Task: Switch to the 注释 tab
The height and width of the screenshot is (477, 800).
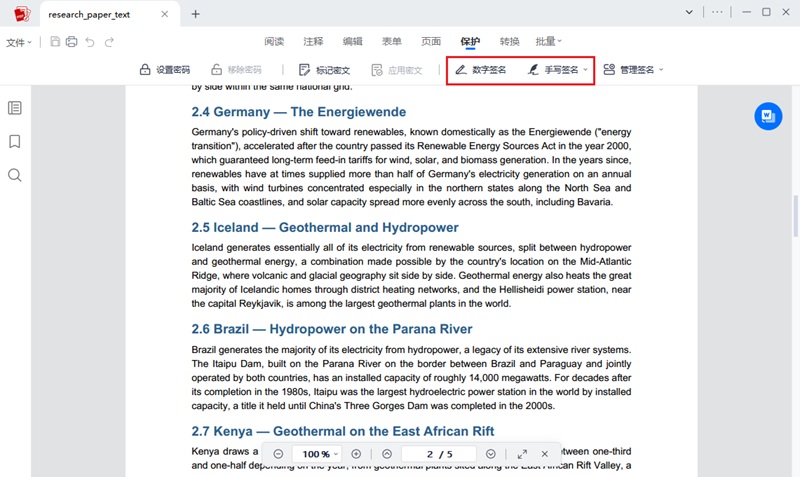Action: (313, 41)
